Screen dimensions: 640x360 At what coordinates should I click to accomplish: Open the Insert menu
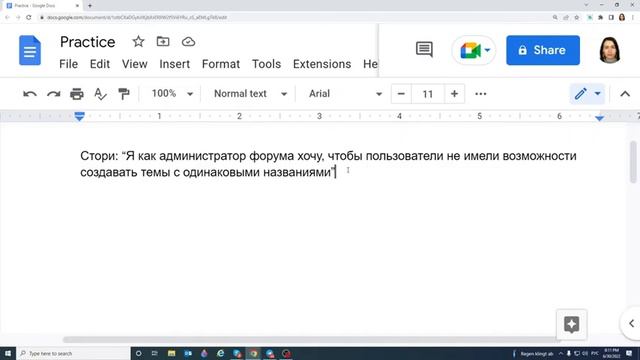pyautogui.click(x=175, y=64)
